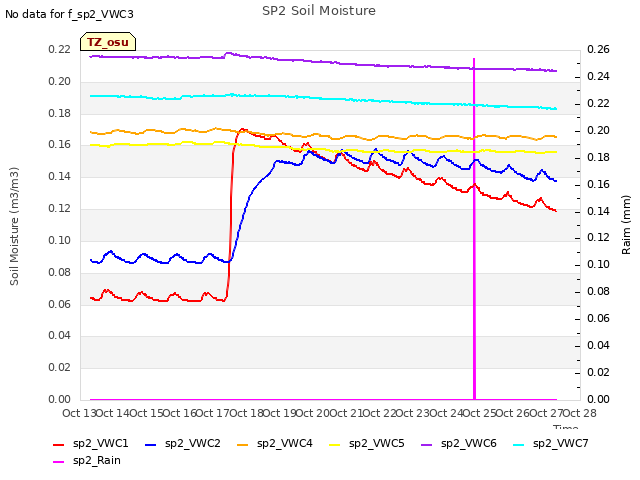Click the 'No data for f_sp2_VWC3' message
This screenshot has width=640, height=480.
69,15
